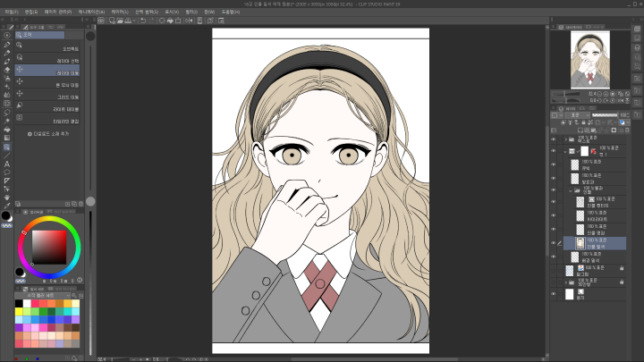
Task: Pick the black swatch in color set
Action: point(19,303)
